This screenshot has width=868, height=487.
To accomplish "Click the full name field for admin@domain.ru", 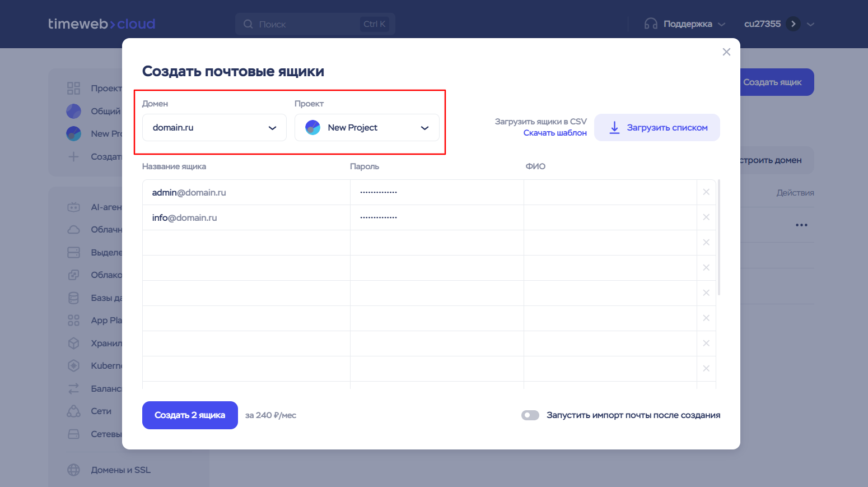I will [x=609, y=192].
